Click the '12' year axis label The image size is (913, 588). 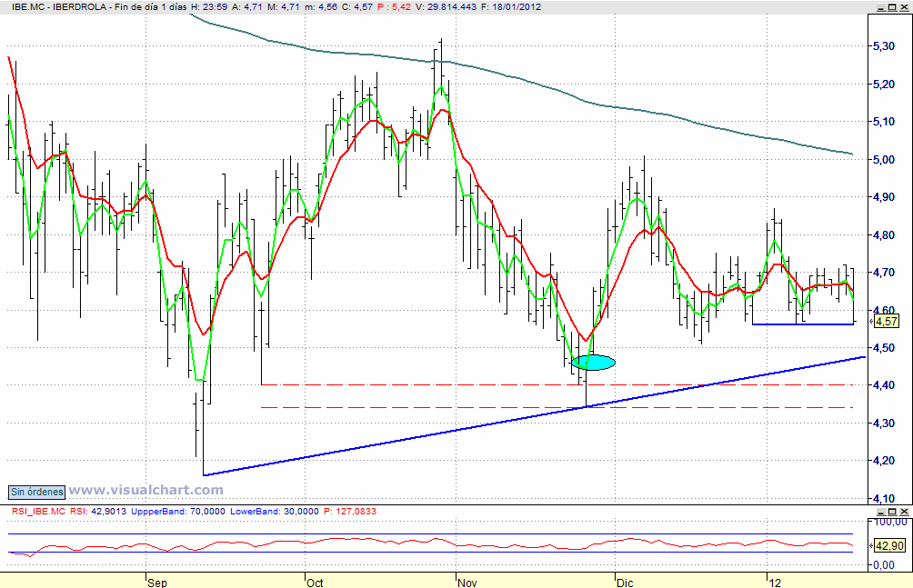coord(775,583)
